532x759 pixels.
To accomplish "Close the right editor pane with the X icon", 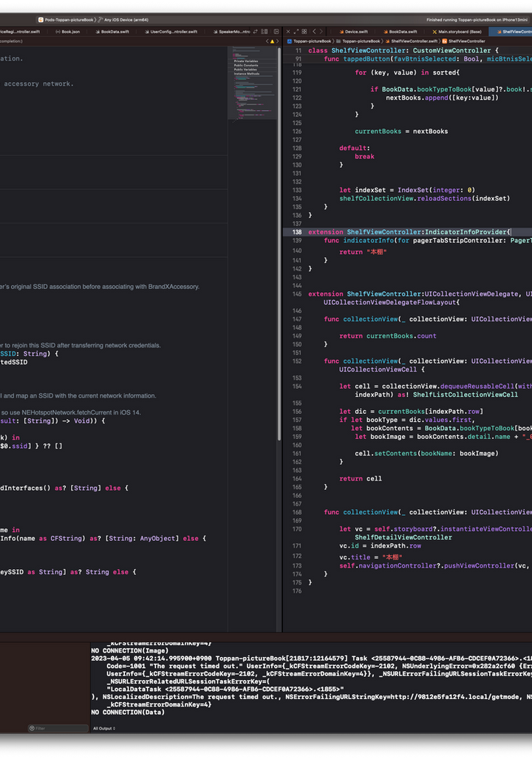I will [288, 32].
